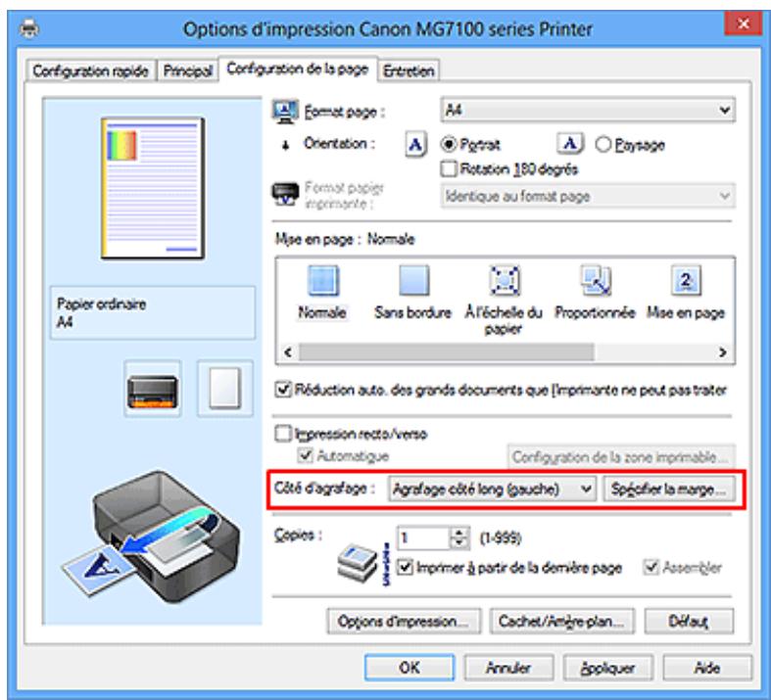
Task: Click the copies stack icon
Action: tap(358, 563)
